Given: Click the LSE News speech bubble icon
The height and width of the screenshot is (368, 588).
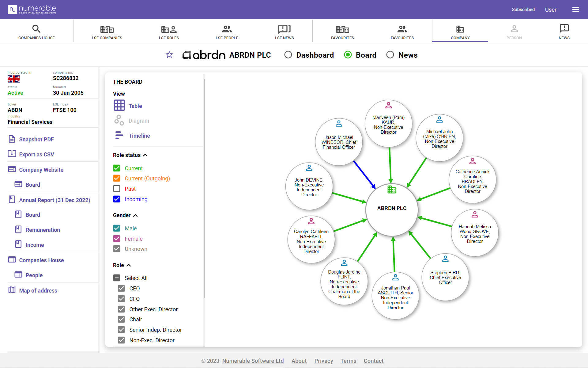Looking at the screenshot, I should (284, 29).
